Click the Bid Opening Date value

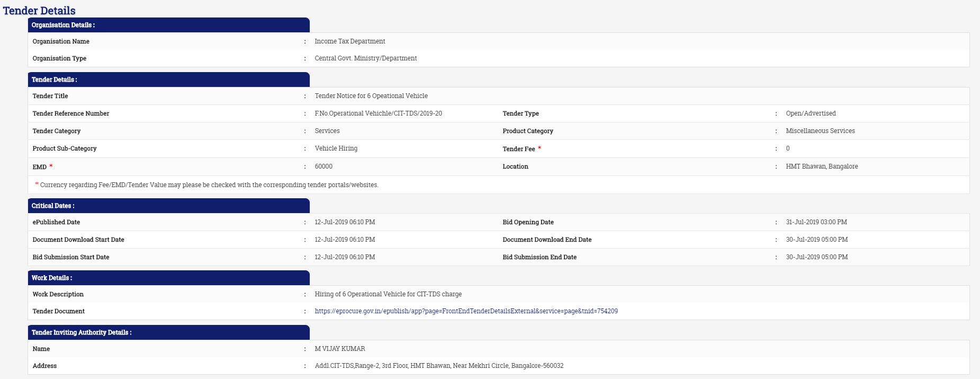[x=816, y=222]
